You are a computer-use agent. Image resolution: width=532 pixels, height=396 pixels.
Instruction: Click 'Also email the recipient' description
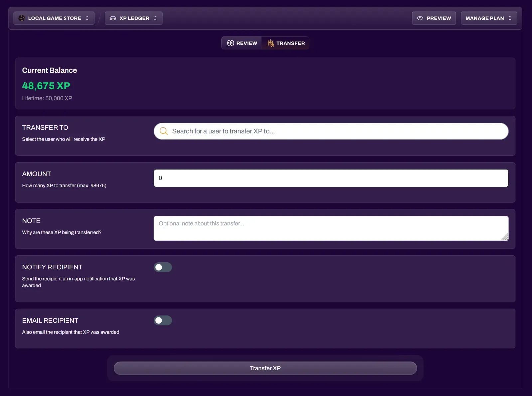tap(70, 332)
